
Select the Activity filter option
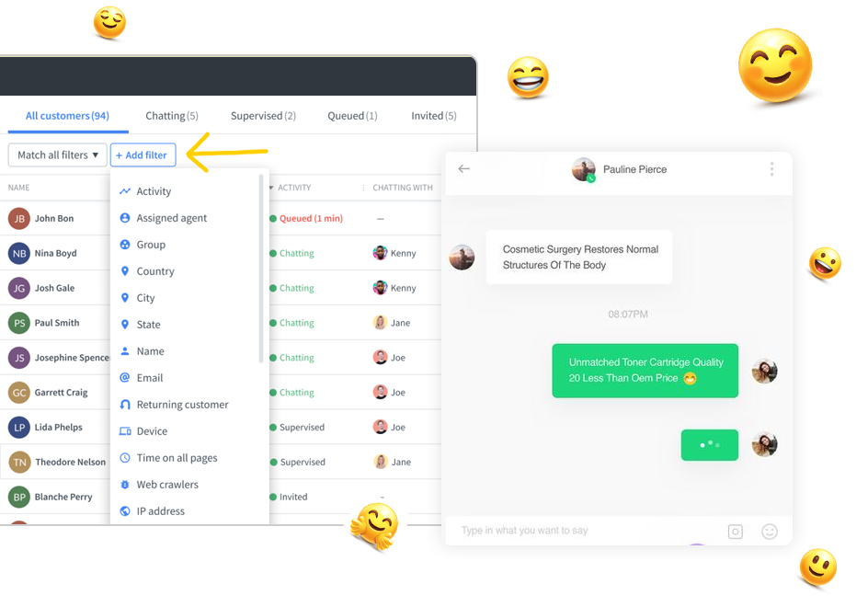[145, 191]
